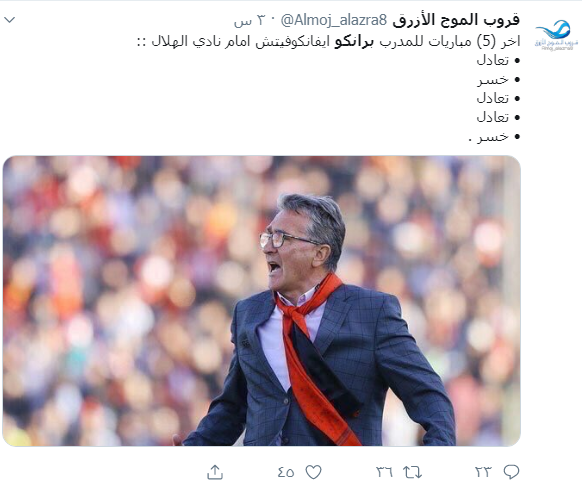Reply using the speech bubble icon
The width and height of the screenshot is (582, 496).
pyautogui.click(x=511, y=472)
